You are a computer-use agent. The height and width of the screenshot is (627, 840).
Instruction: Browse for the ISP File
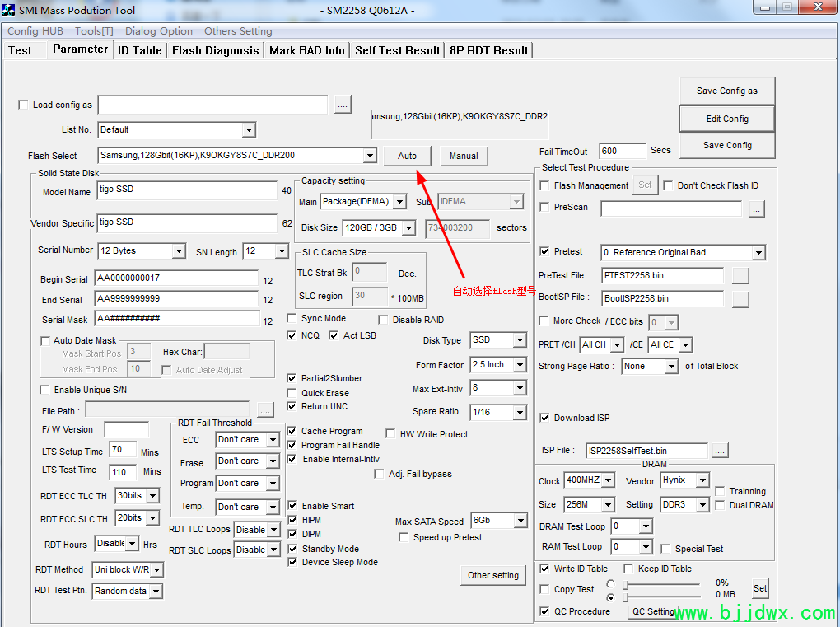[x=720, y=451]
